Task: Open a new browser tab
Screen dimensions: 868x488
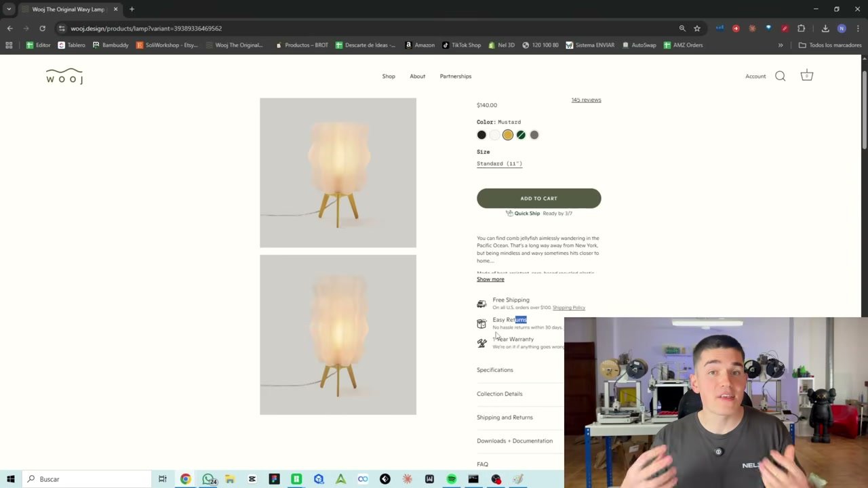Action: click(x=132, y=9)
